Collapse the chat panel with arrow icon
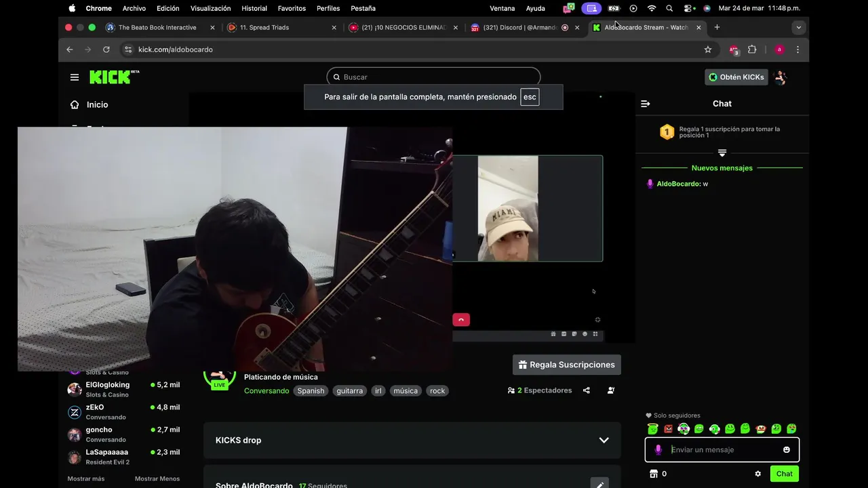Image resolution: width=868 pixels, height=488 pixels. [646, 104]
